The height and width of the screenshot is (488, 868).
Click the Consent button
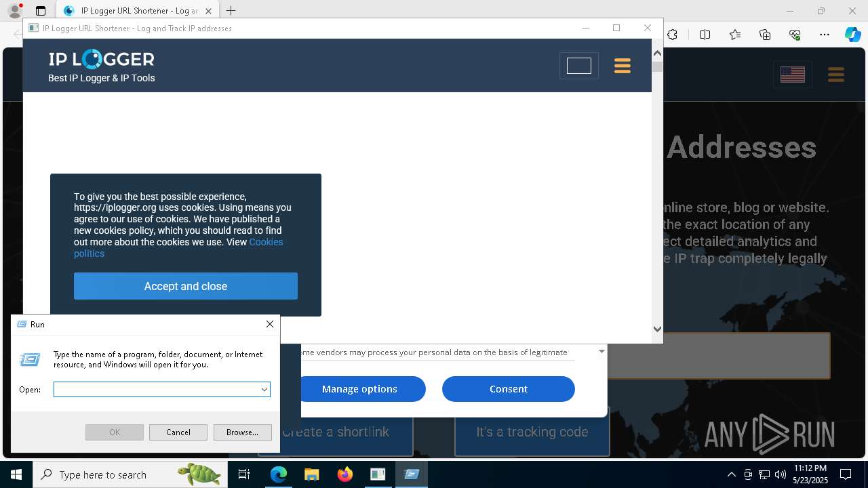click(509, 389)
